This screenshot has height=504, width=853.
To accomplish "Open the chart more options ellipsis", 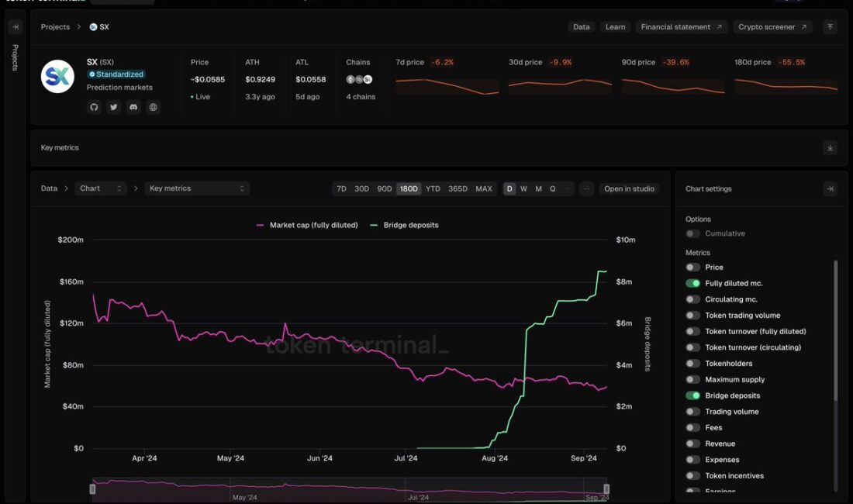I will [x=586, y=188].
